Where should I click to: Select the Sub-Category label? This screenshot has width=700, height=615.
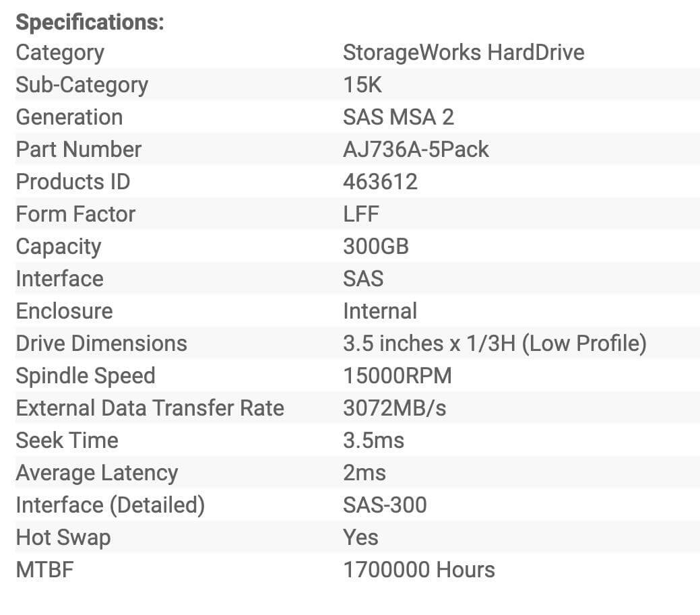(x=82, y=85)
